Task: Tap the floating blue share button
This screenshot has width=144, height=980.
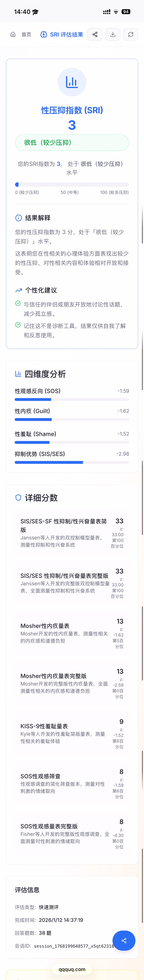Action: tap(124, 940)
